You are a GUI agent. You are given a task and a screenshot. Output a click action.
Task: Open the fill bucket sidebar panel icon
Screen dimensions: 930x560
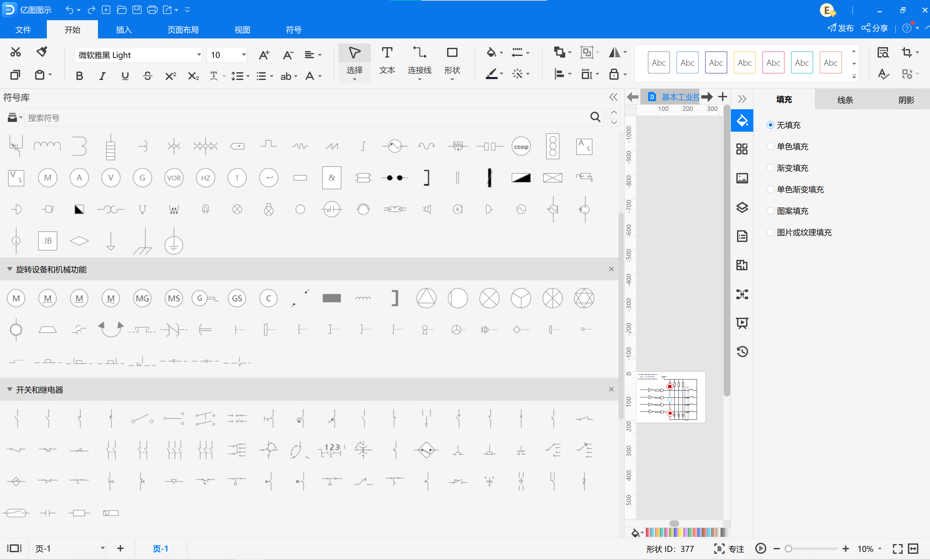[742, 121]
